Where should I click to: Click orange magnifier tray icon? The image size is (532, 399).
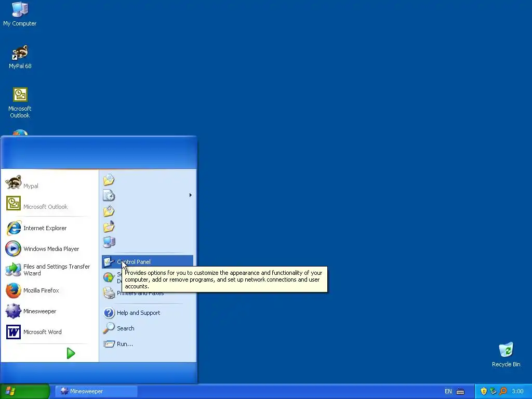[503, 391]
